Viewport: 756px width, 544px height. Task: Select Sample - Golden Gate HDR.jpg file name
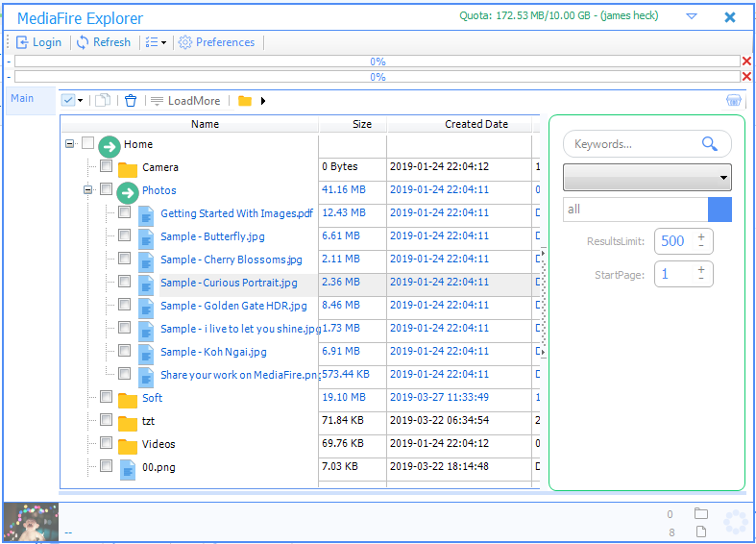[233, 306]
